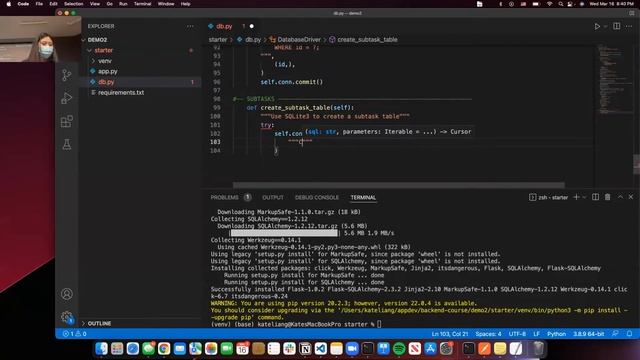Open app.py in the Explorer
The height and width of the screenshot is (360, 640).
click(108, 71)
